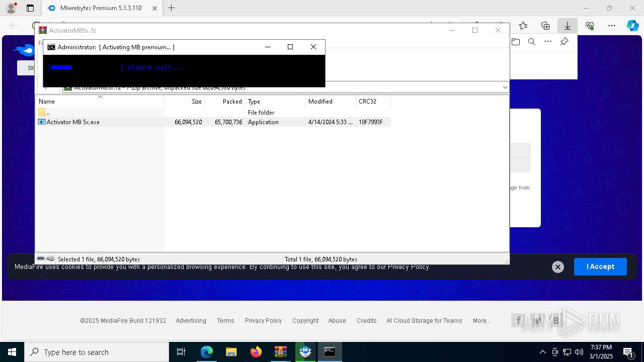Select Activator MB 5x.exe file

(x=73, y=122)
